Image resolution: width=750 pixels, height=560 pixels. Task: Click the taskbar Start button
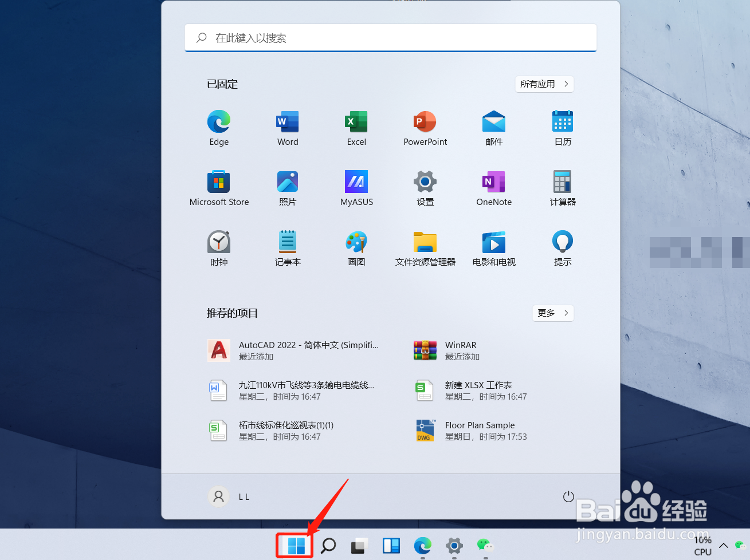296,546
